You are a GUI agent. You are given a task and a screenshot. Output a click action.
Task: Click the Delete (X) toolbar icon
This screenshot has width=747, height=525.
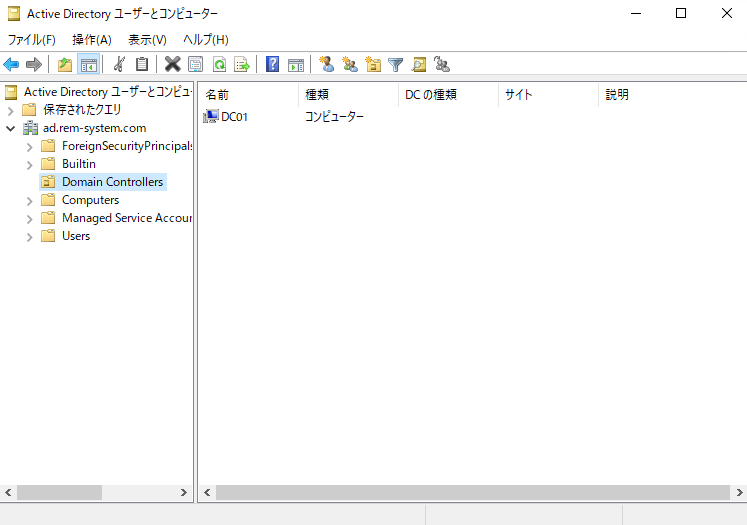[172, 65]
